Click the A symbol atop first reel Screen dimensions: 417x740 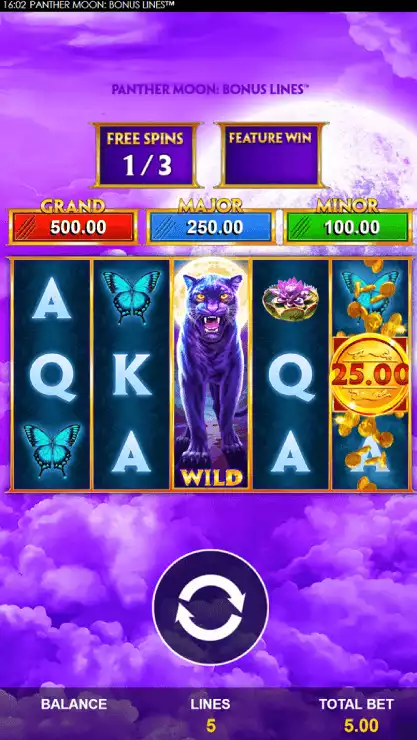click(x=51, y=298)
